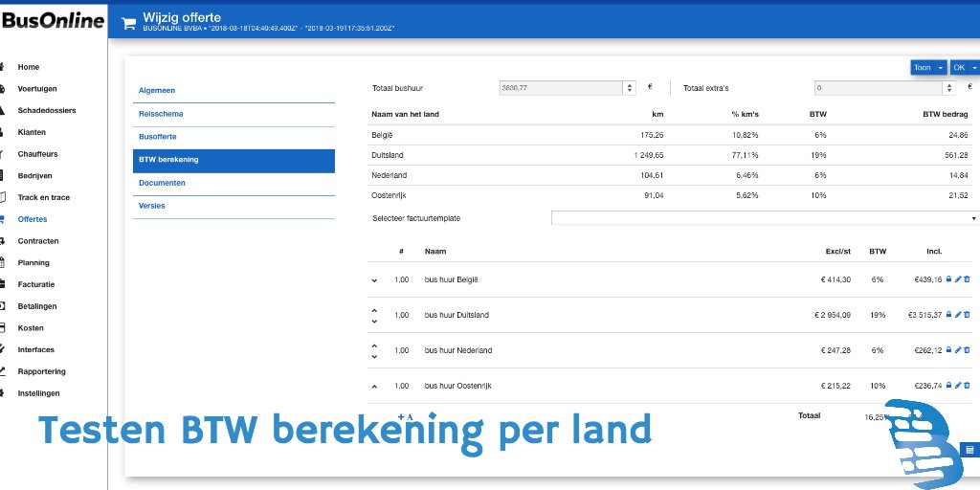Open Betalingen in the sidebar

(x=37, y=306)
